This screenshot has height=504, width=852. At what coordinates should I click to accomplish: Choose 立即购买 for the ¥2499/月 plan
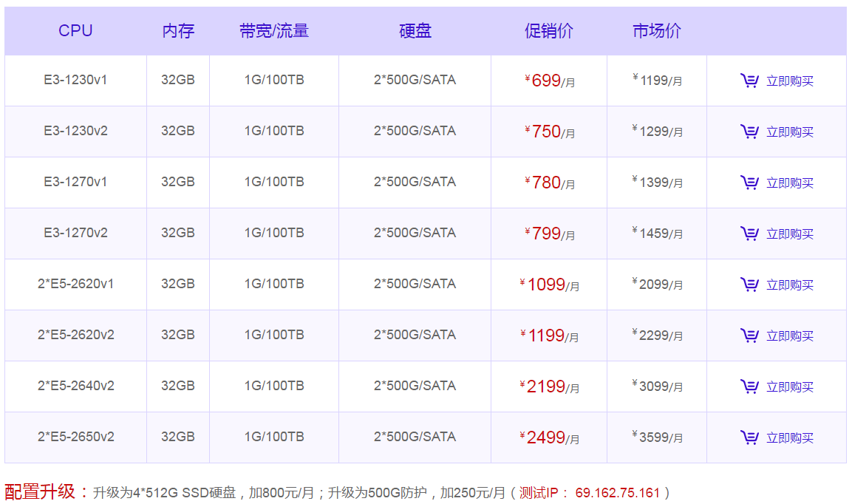[x=789, y=437]
